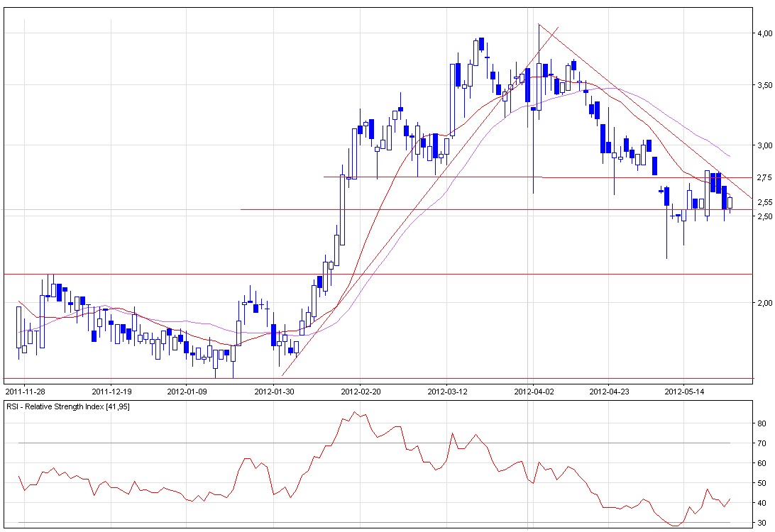Select the 2,75 price level label

pyautogui.click(x=764, y=177)
